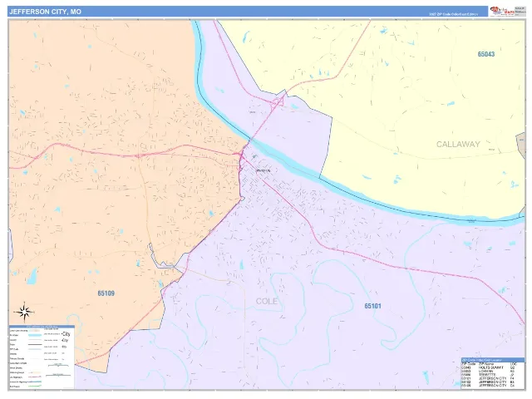Screen dimensions: 532x399
Task: Click the ZIP Code edition subtitle in header
Action: (453, 14)
